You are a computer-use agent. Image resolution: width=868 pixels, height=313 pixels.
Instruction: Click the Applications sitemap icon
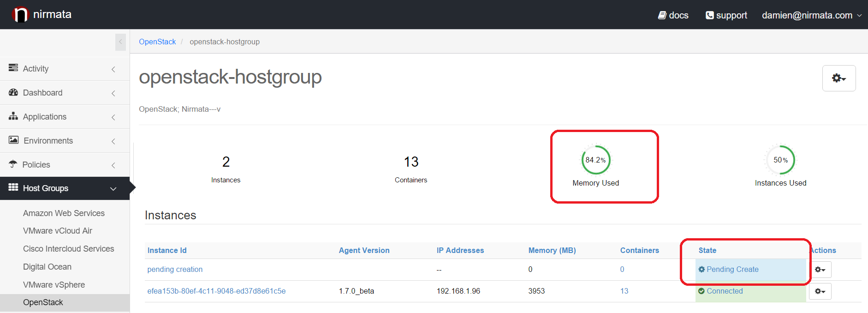(13, 116)
